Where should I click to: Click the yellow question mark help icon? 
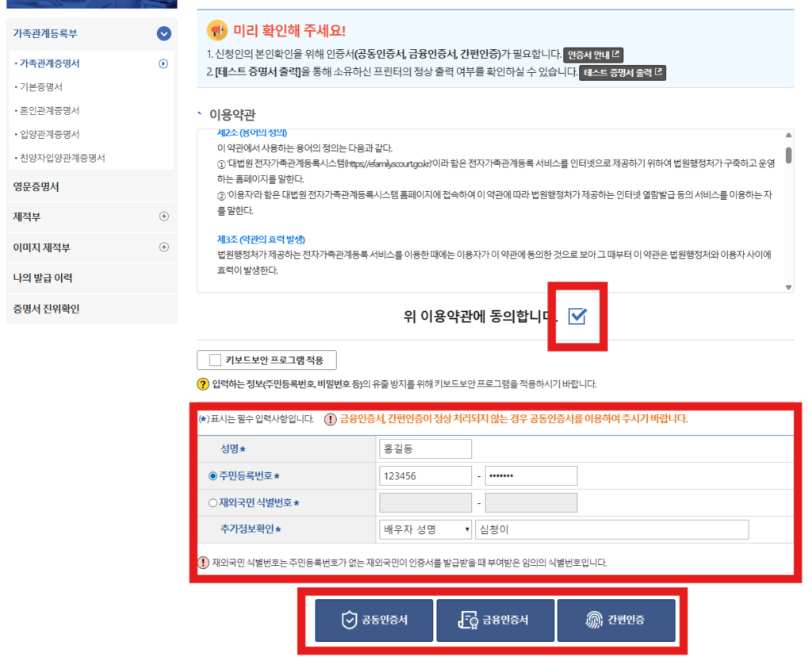pos(203,385)
